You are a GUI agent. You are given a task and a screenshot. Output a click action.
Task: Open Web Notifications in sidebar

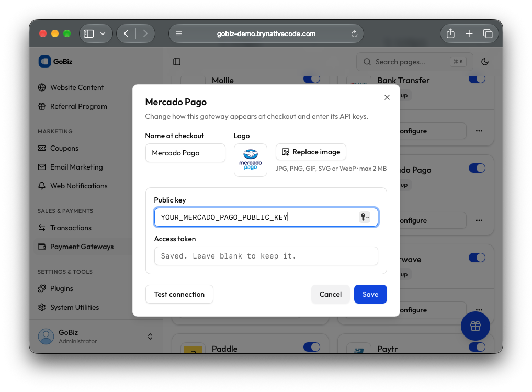click(x=78, y=186)
